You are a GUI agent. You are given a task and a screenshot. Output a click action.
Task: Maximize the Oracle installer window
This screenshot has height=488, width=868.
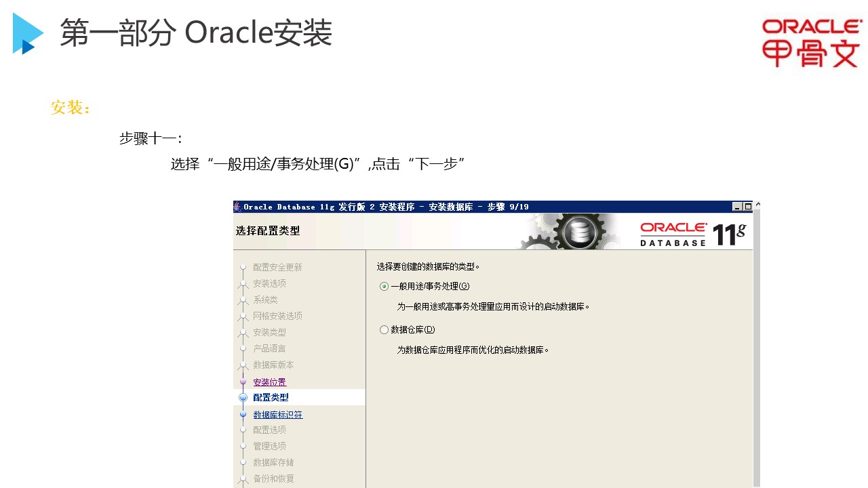[x=748, y=207]
